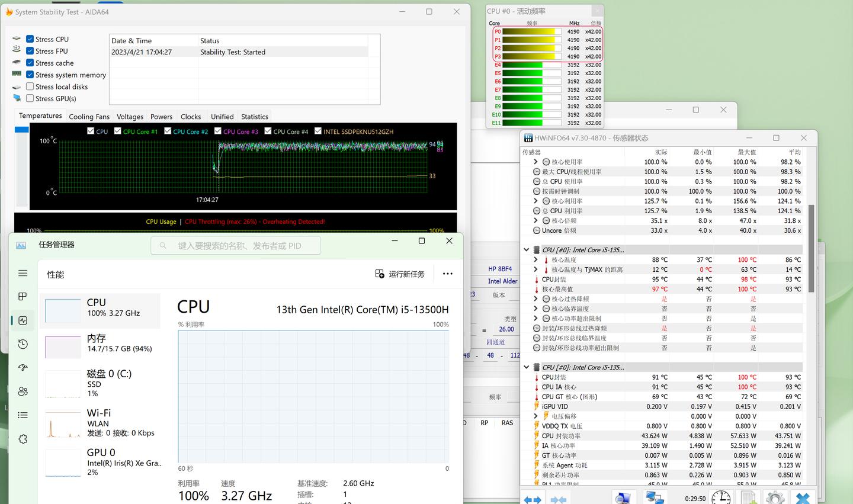This screenshot has width=853, height=504.
Task: Uncheck Stress system memory
Action: tap(30, 75)
